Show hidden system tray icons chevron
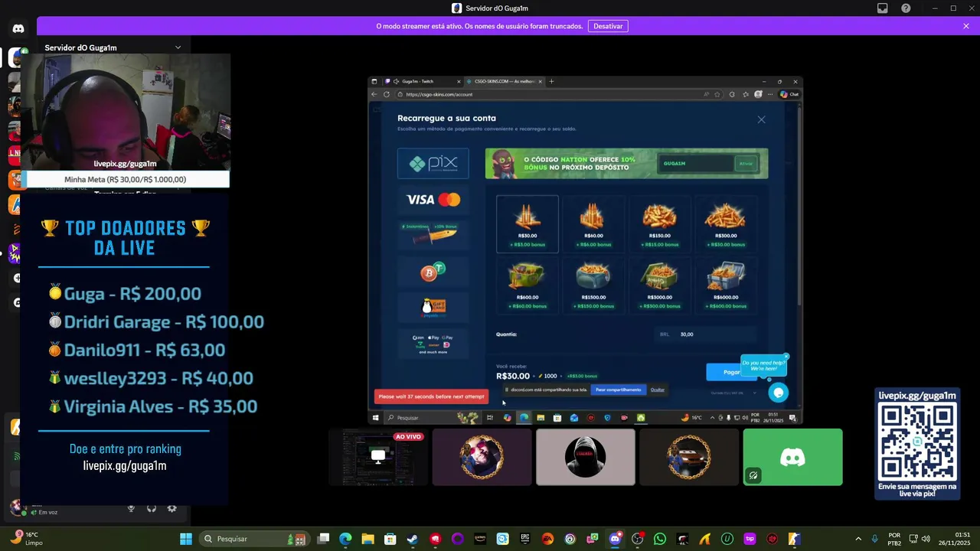Image resolution: width=980 pixels, height=551 pixels. (x=857, y=539)
